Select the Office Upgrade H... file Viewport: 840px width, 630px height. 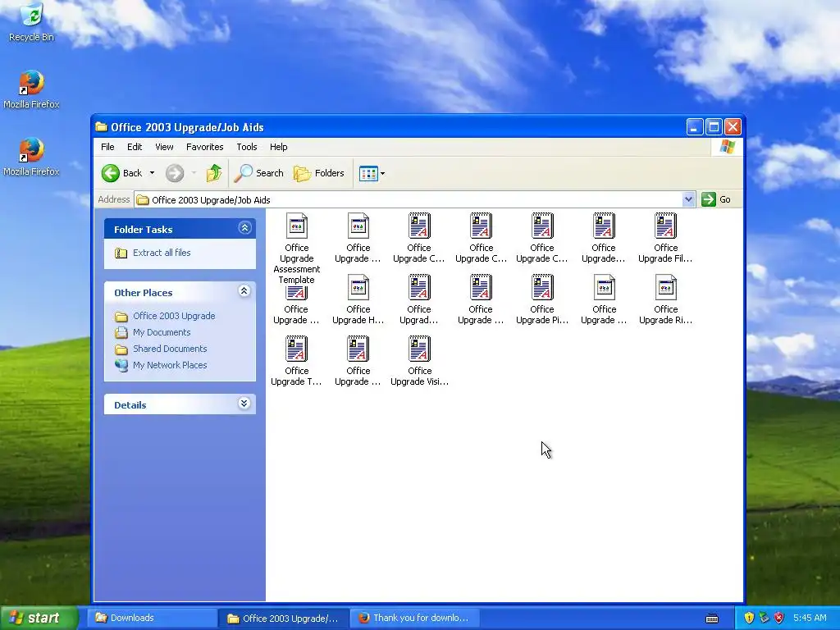tap(358, 300)
